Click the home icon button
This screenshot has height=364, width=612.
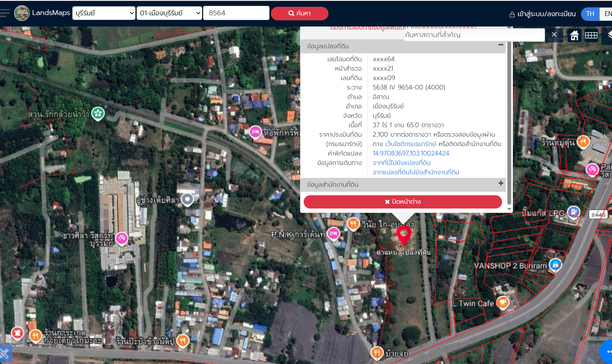pos(574,35)
